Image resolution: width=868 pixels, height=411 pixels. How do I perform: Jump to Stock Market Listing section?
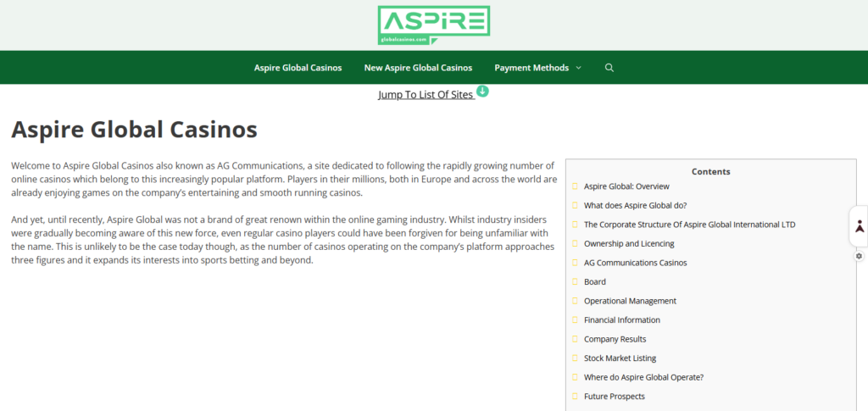(x=620, y=358)
